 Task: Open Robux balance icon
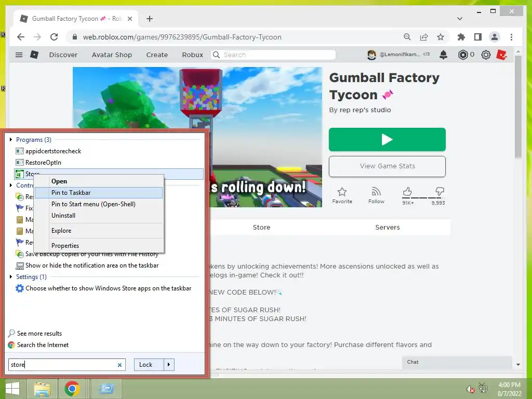pyautogui.click(x=463, y=55)
